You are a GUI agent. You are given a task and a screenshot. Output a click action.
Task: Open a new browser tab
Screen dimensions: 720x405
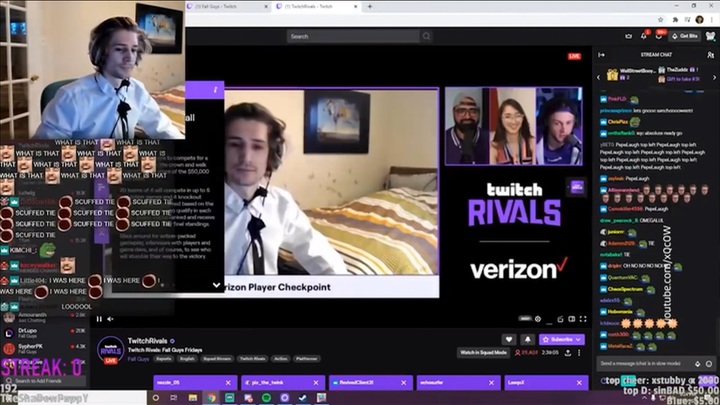coord(370,6)
